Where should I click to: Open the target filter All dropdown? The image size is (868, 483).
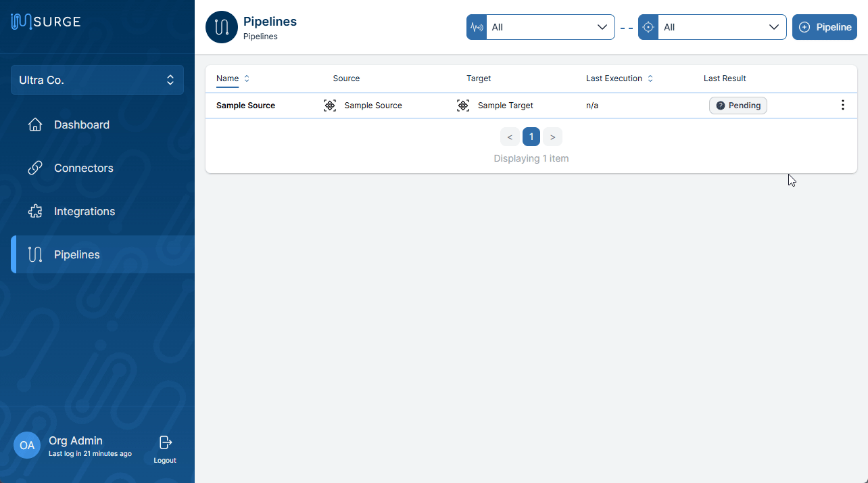click(722, 27)
